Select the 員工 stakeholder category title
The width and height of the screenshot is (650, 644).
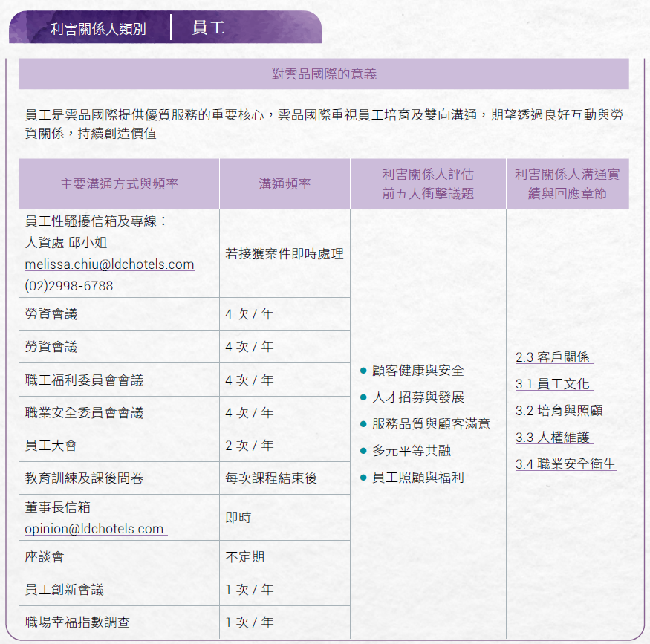pyautogui.click(x=209, y=28)
